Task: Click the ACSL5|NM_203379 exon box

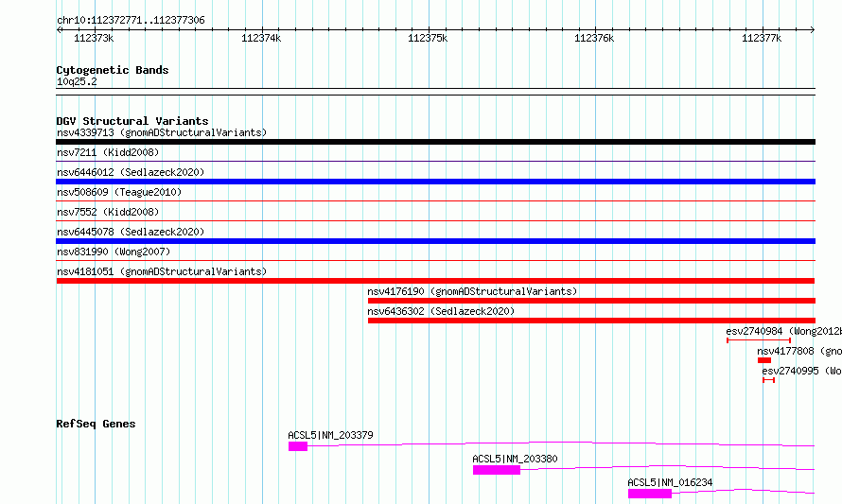Action: (298, 446)
